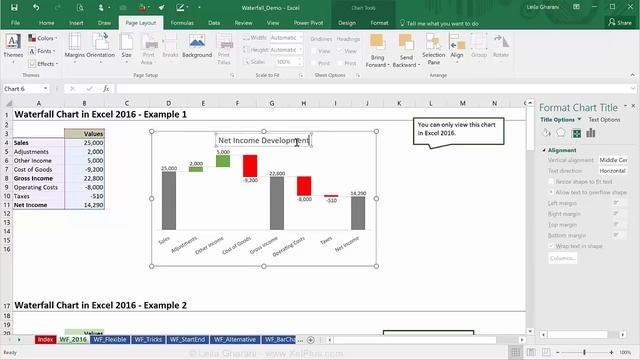Image resolution: width=640 pixels, height=360 pixels.
Task: Open the Themes gallery
Action: click(13, 48)
